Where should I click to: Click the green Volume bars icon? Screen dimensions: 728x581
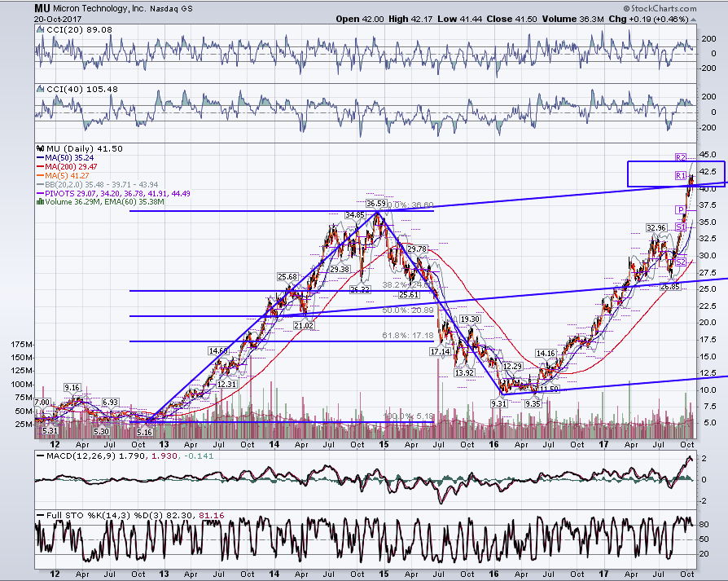click(41, 202)
